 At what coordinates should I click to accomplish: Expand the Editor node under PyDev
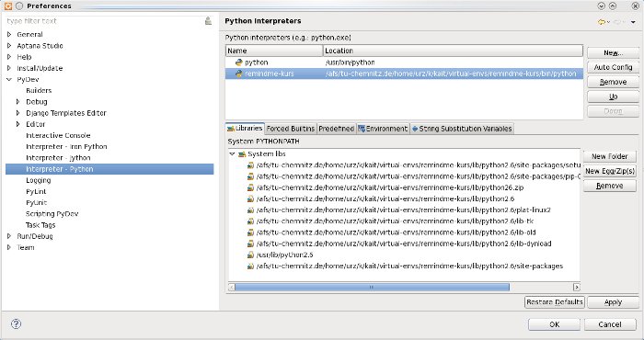pos(18,124)
